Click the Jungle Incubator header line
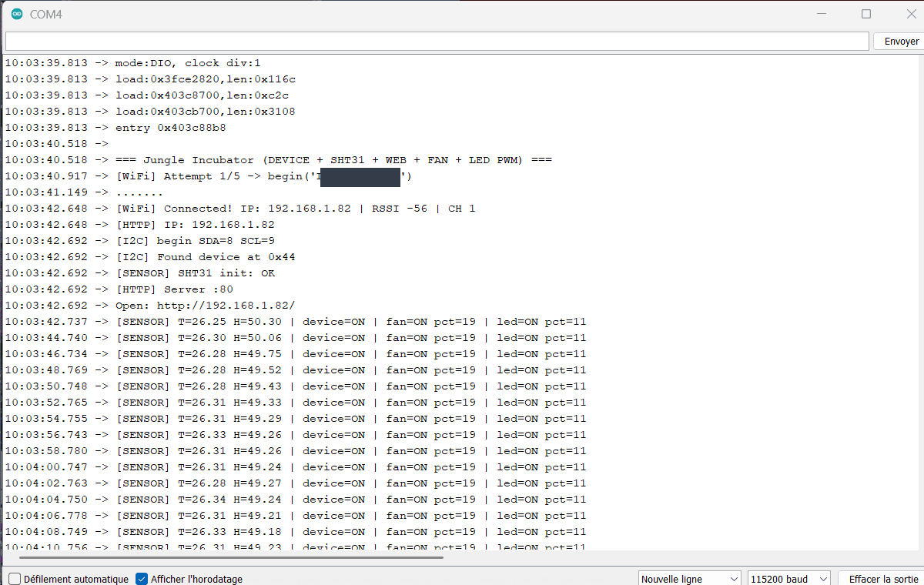924x585 pixels. tap(333, 160)
